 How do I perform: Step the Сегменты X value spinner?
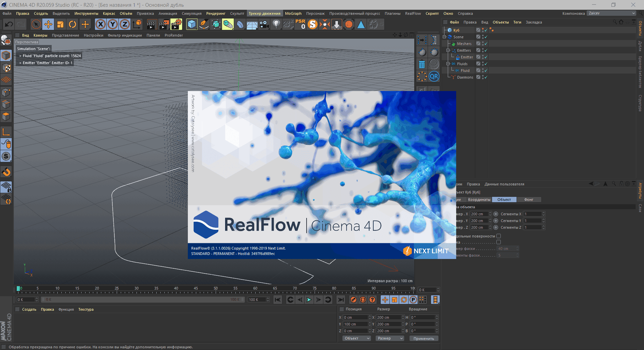tap(543, 214)
